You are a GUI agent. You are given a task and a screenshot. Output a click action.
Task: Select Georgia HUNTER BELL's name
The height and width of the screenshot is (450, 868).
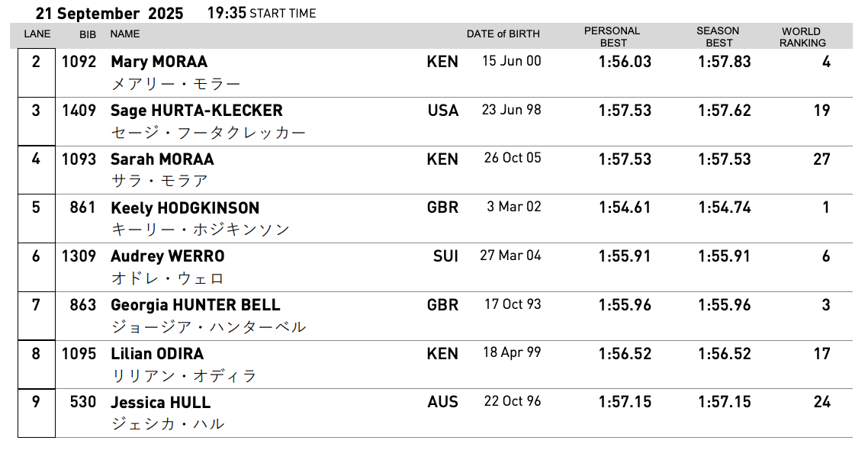pos(195,305)
